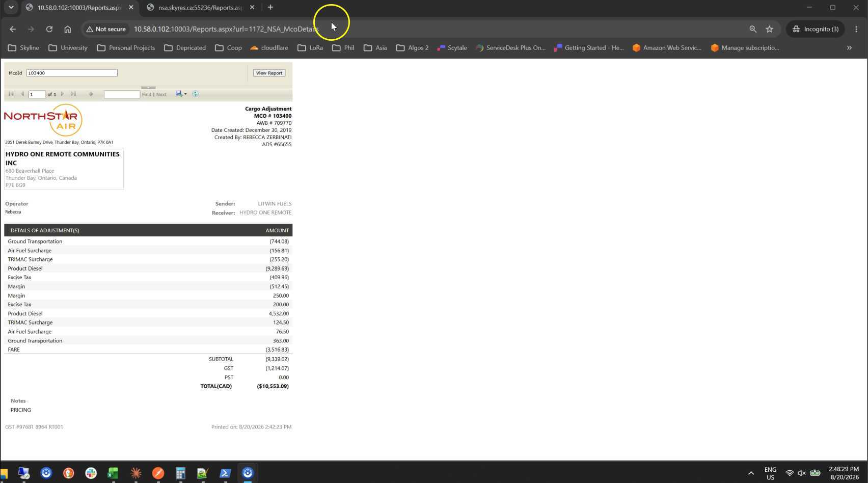Collapse the report parameters area handle
868x483 pixels.
pyautogui.click(x=148, y=87)
